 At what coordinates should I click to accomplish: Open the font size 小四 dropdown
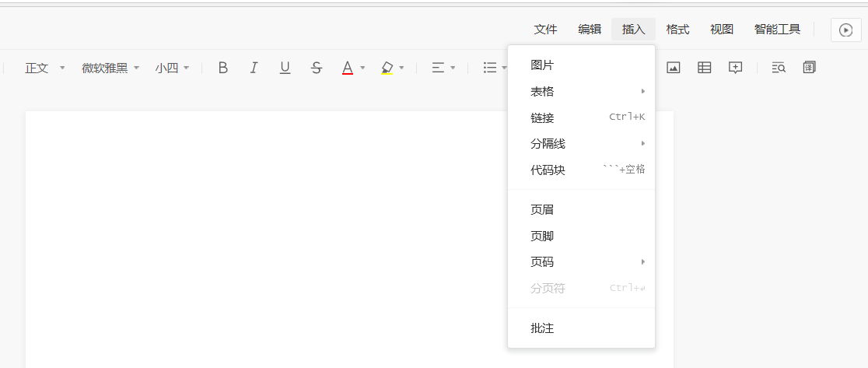point(172,68)
